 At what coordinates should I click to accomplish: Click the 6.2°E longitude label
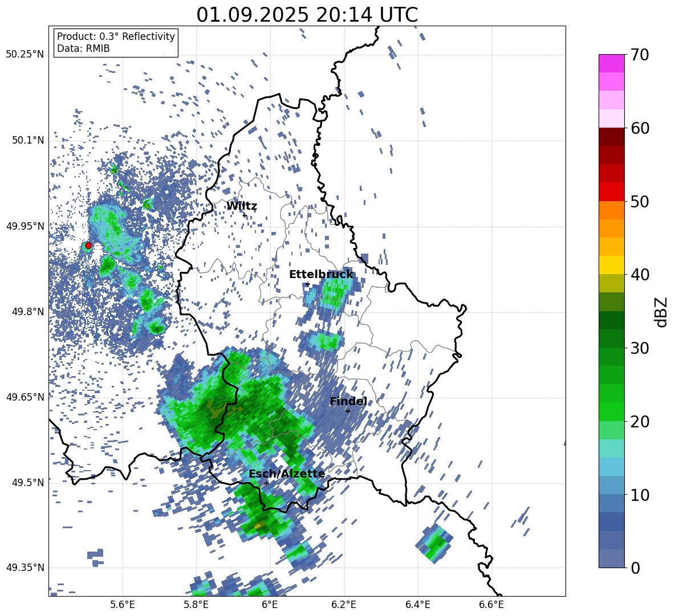point(344,605)
